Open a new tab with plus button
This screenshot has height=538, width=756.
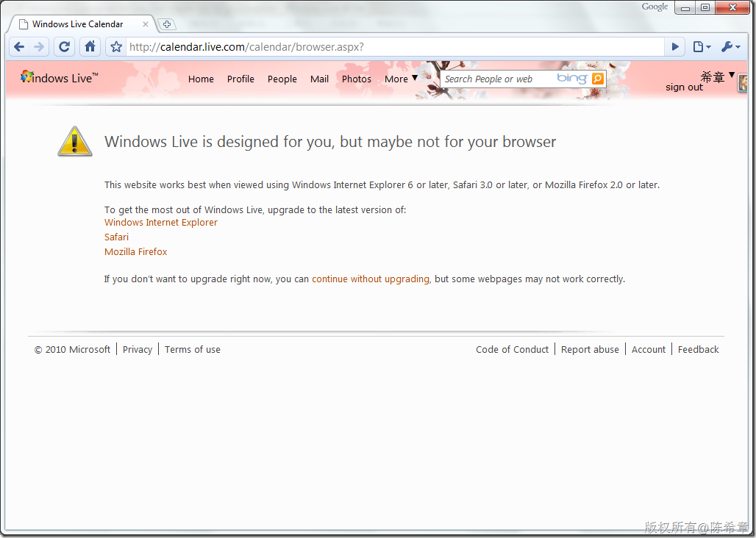[x=167, y=24]
